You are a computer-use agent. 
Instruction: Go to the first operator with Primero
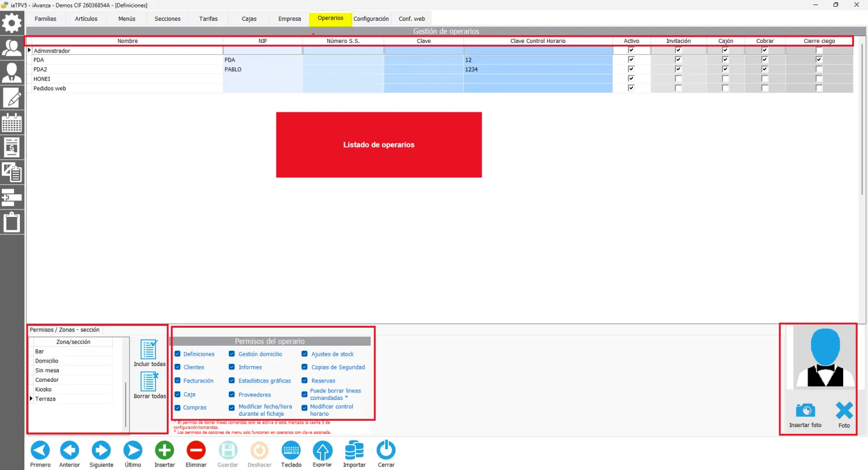click(40, 450)
